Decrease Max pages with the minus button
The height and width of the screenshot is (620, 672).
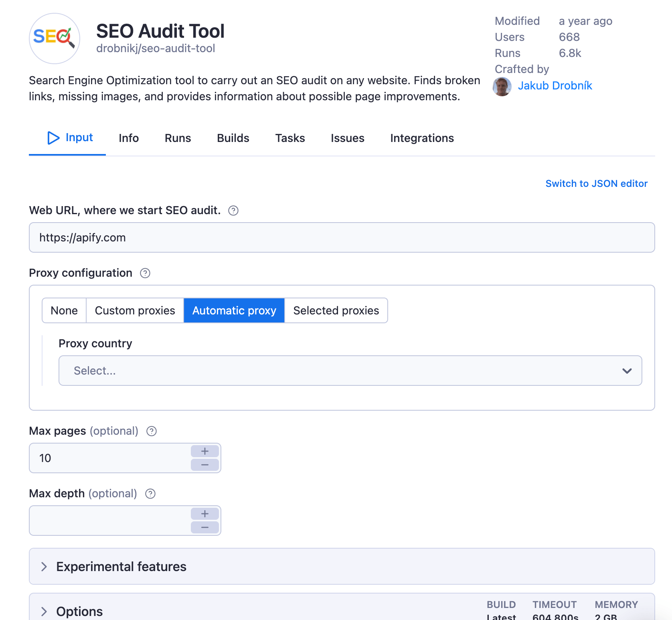pyautogui.click(x=205, y=465)
